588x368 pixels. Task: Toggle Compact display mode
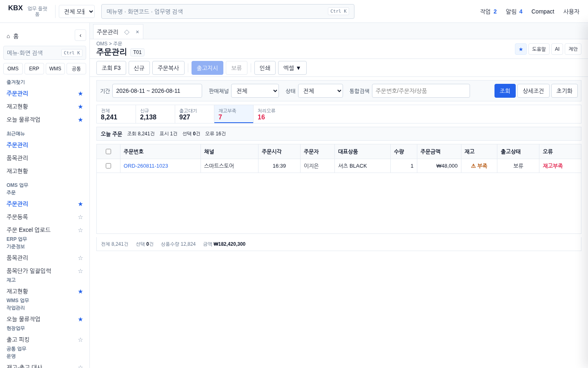point(543,11)
